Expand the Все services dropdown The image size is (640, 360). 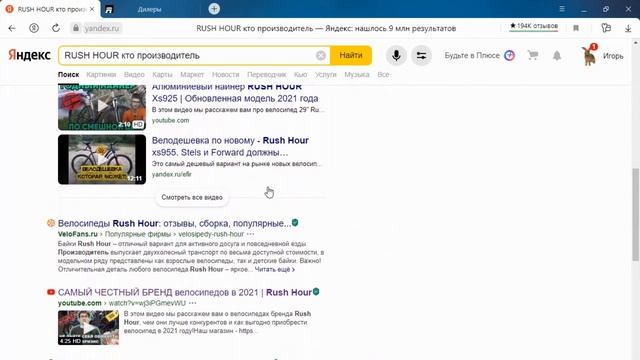[383, 75]
